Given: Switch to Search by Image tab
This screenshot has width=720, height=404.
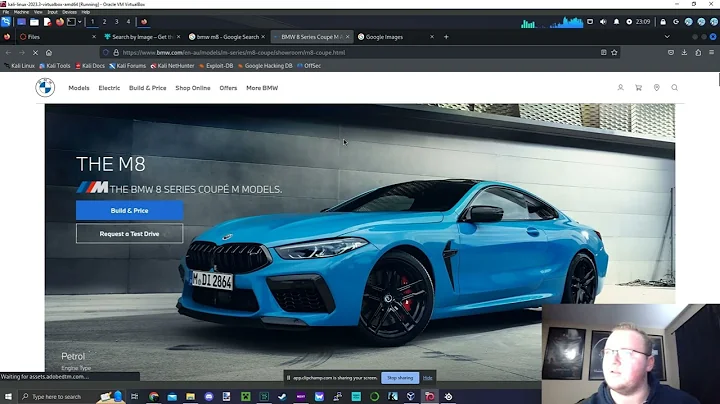Looking at the screenshot, I should coord(142,37).
